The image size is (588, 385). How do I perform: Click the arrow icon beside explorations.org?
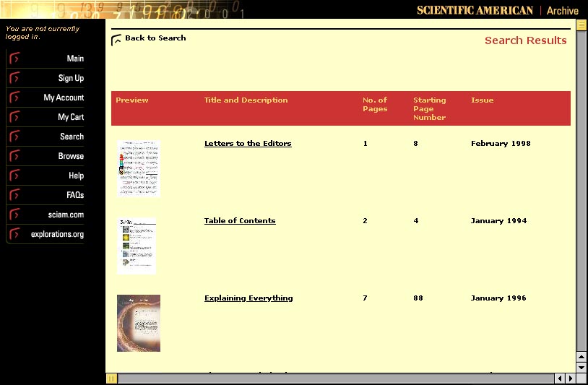14,234
